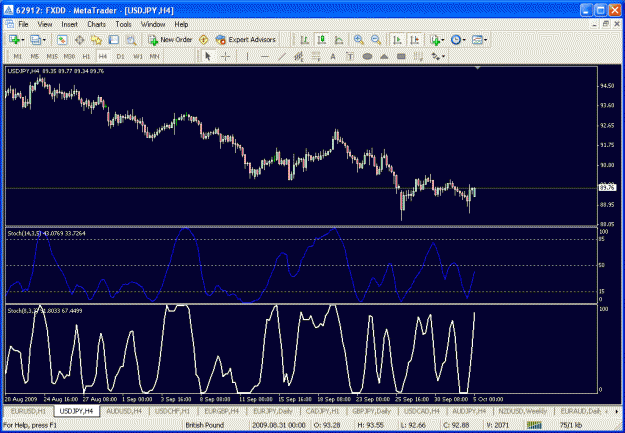Viewport: 625px width, 433px height.
Task: Toggle the Expert Advisors button
Action: tap(246, 40)
